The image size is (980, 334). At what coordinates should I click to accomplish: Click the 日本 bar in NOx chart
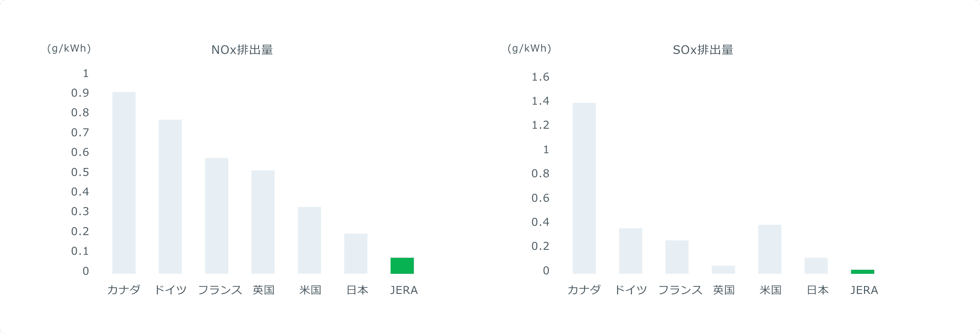[356, 253]
